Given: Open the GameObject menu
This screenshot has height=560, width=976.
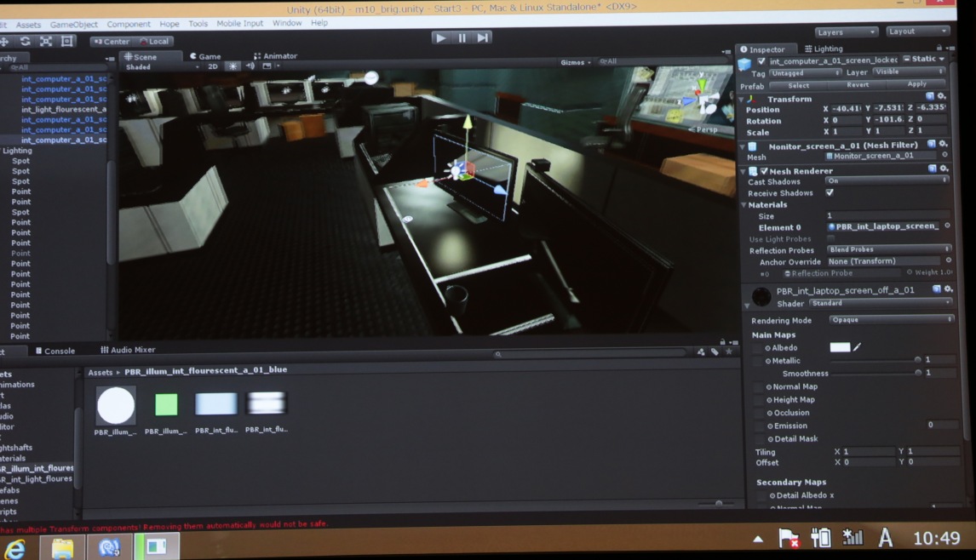Looking at the screenshot, I should tap(74, 25).
